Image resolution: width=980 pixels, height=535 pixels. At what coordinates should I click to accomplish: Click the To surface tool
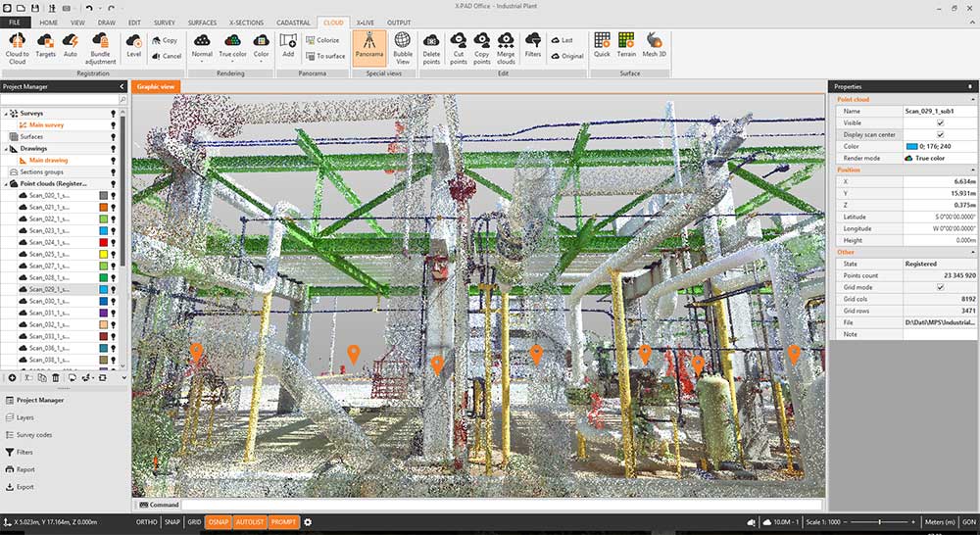pos(325,56)
